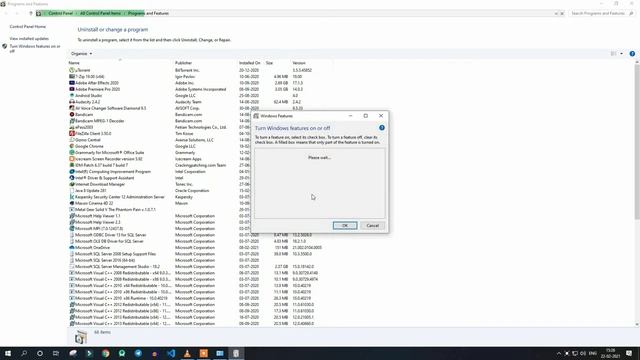This screenshot has width=640, height=360.
Task: Open Programs and Features help icon
Action: pyautogui.click(x=632, y=53)
